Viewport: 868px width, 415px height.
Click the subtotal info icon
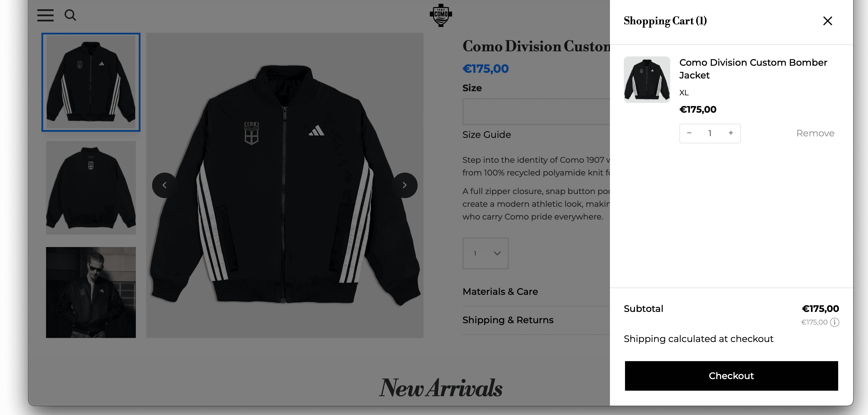[x=835, y=322]
